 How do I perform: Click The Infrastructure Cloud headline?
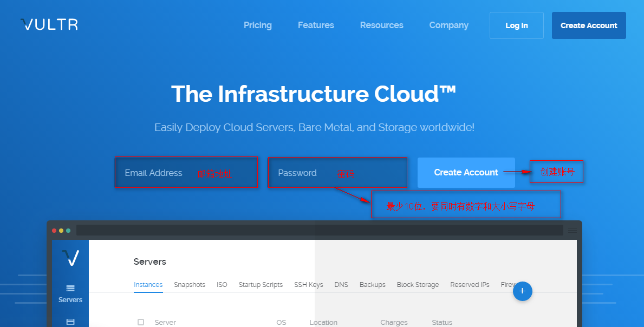(x=314, y=94)
